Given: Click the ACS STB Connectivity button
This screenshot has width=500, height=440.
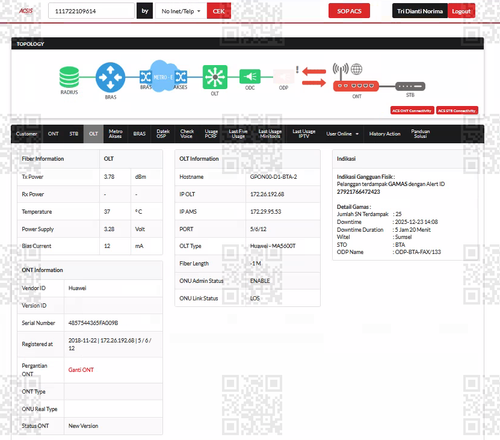Looking at the screenshot, I should click(x=457, y=110).
